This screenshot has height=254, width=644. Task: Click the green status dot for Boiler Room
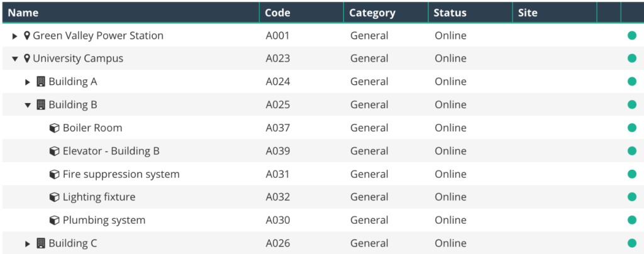click(632, 128)
